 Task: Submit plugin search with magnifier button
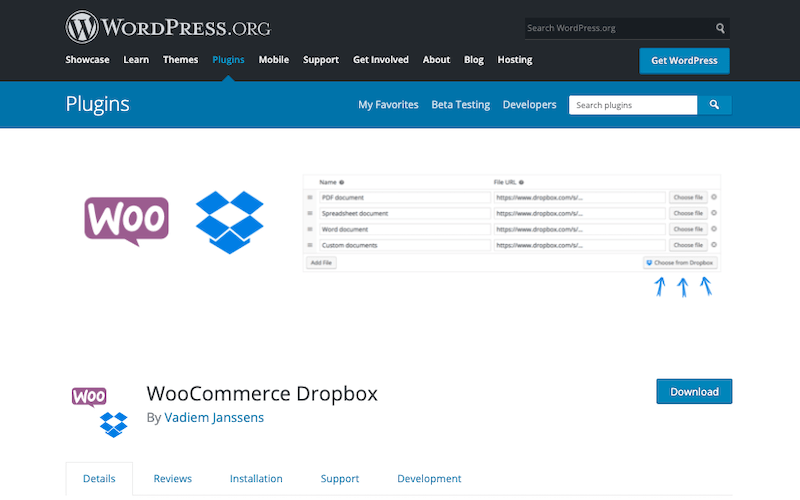click(x=714, y=105)
